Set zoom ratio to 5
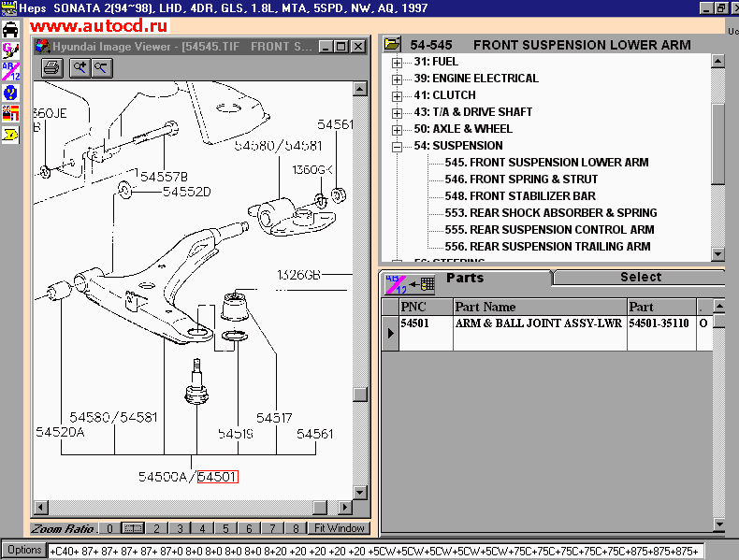This screenshot has height=560, width=739. coord(225,528)
